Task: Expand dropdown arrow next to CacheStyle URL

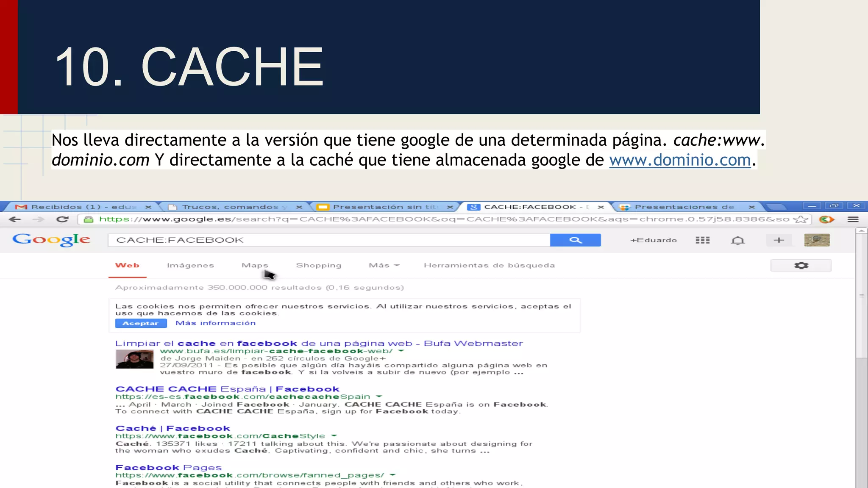Action: [334, 436]
